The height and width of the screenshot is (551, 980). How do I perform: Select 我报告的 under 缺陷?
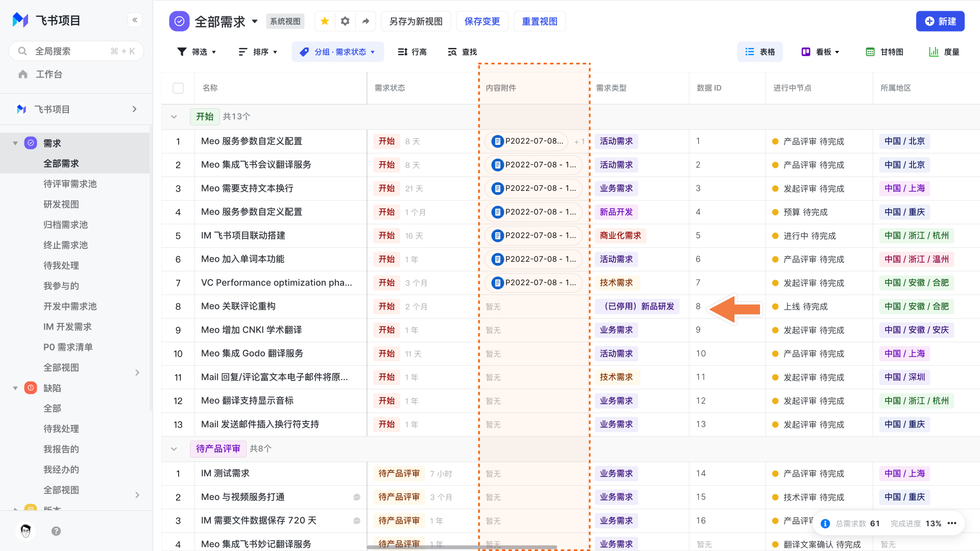coord(61,449)
